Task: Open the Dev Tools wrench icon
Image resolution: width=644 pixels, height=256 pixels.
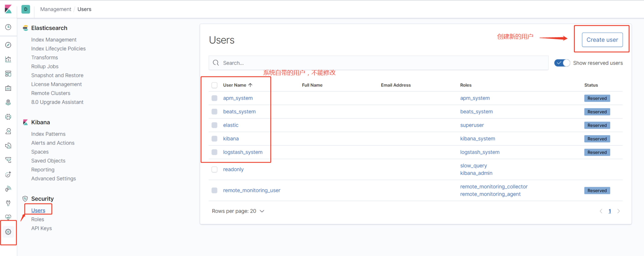Action: (x=8, y=203)
